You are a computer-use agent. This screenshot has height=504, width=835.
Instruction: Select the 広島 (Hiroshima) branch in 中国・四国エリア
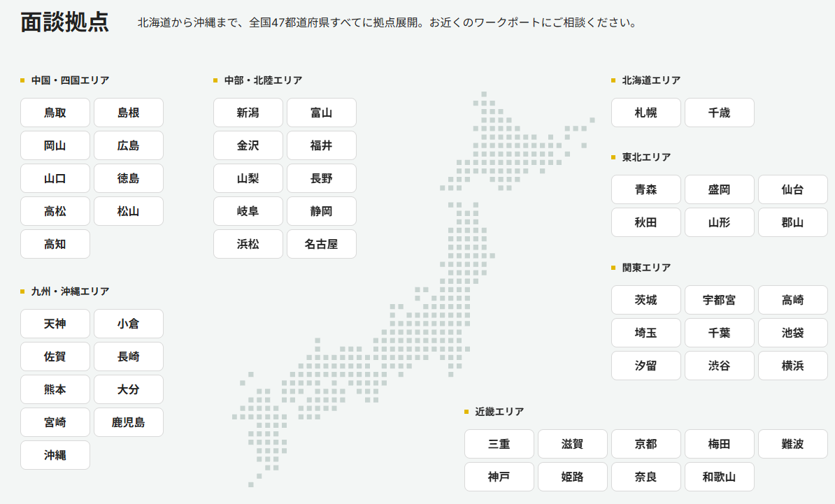point(128,145)
